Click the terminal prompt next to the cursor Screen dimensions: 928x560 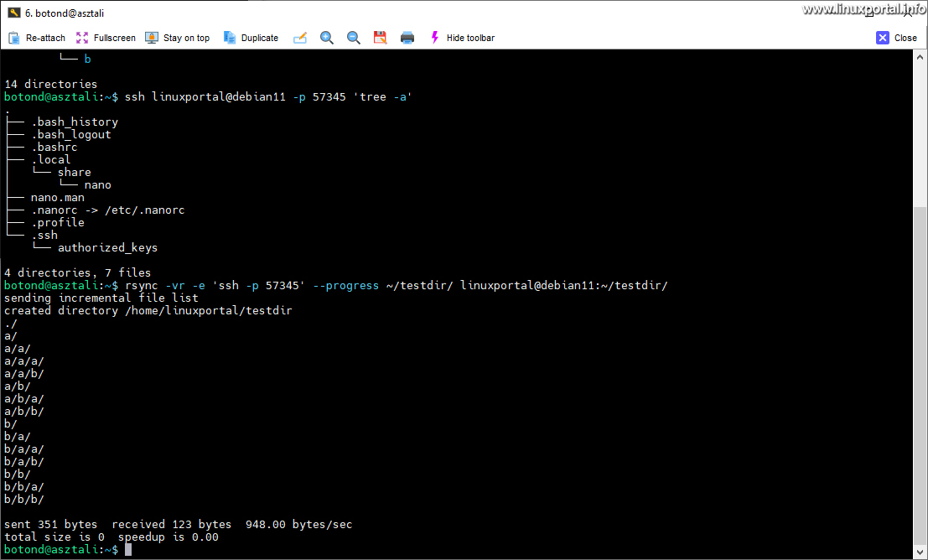click(x=127, y=549)
